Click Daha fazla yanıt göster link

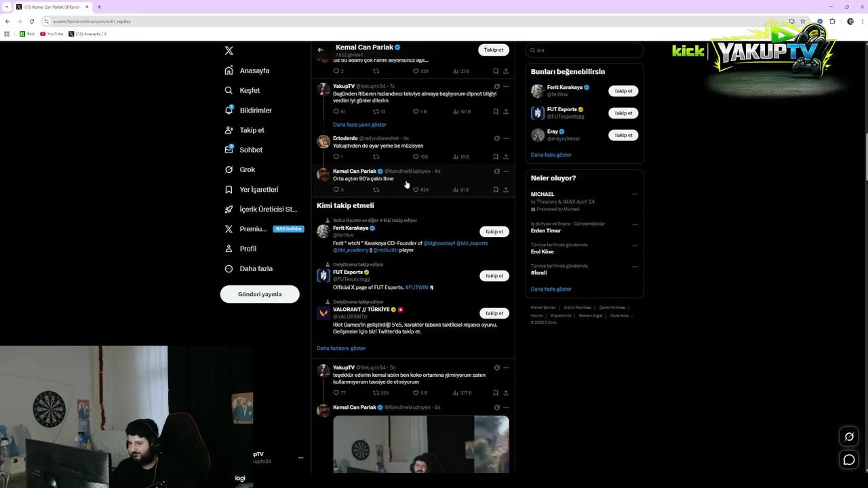coord(359,125)
